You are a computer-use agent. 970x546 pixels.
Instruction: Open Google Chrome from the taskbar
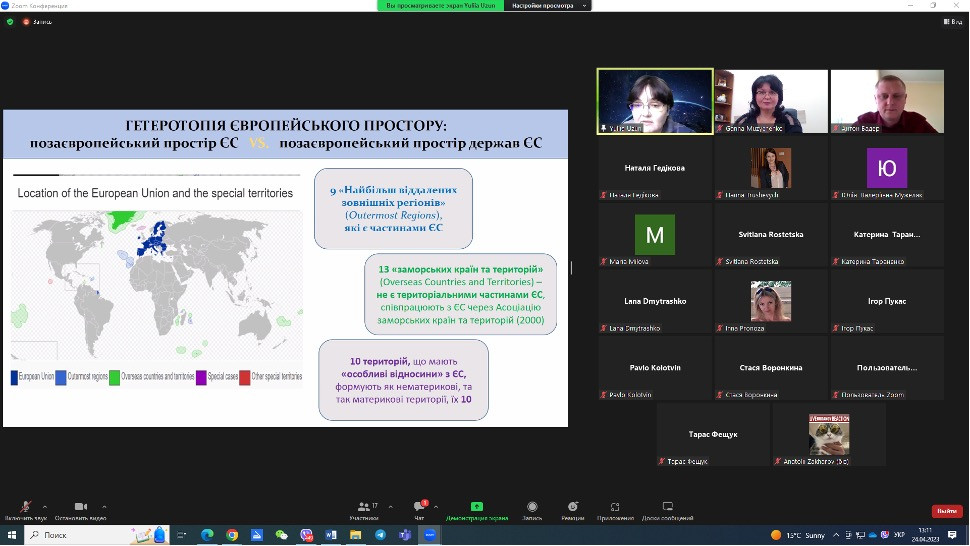232,535
